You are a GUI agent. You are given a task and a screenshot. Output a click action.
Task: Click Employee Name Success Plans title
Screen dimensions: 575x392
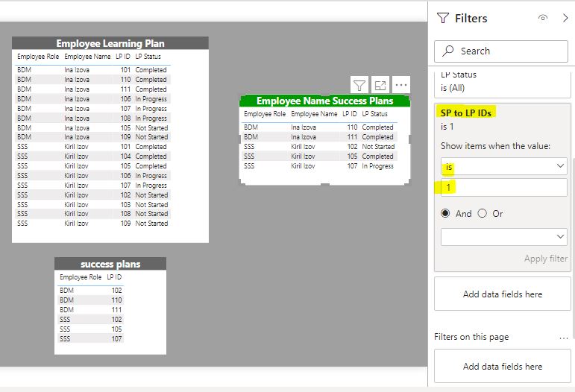tap(324, 101)
